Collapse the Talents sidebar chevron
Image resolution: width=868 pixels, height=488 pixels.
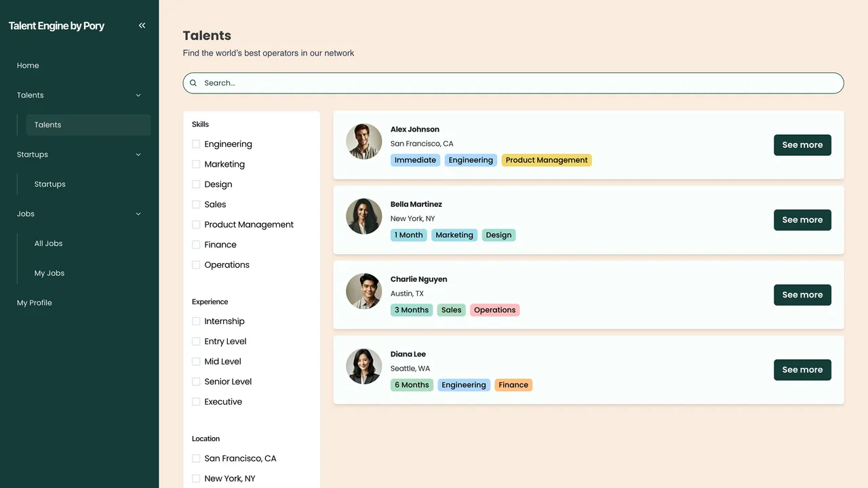pyautogui.click(x=138, y=96)
